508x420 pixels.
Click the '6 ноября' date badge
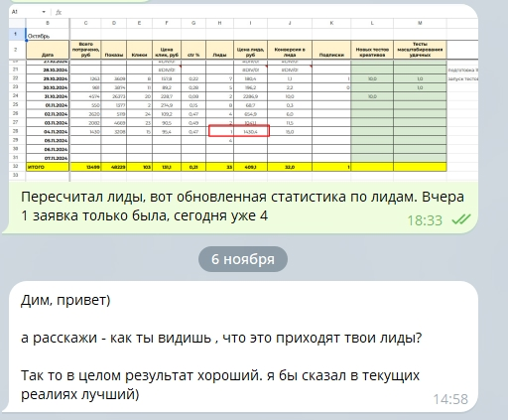243,259
